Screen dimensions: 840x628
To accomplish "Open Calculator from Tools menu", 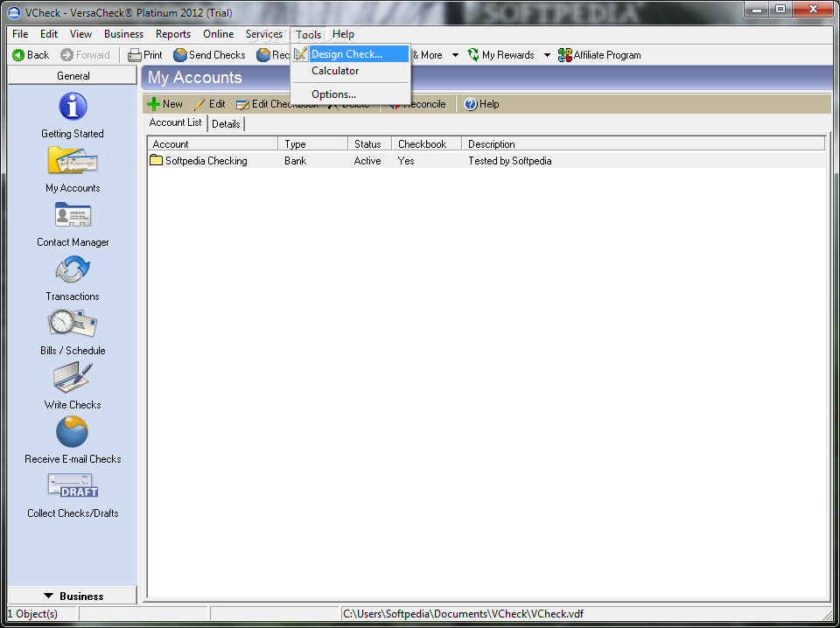I will [351, 71].
